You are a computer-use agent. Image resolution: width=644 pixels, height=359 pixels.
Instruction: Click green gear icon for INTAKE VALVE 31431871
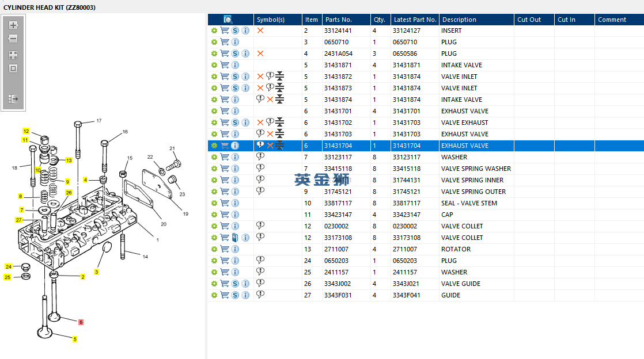coord(214,65)
